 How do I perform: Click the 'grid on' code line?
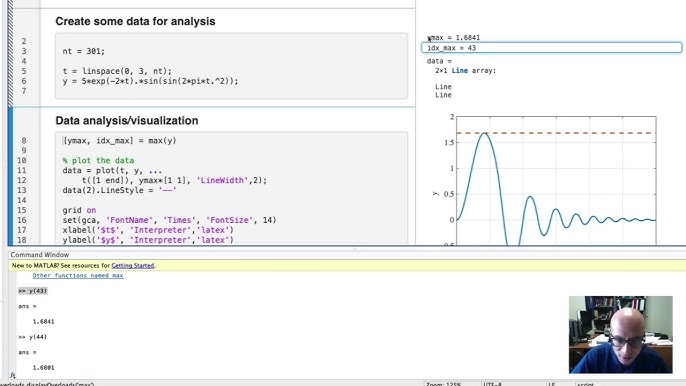pos(79,210)
